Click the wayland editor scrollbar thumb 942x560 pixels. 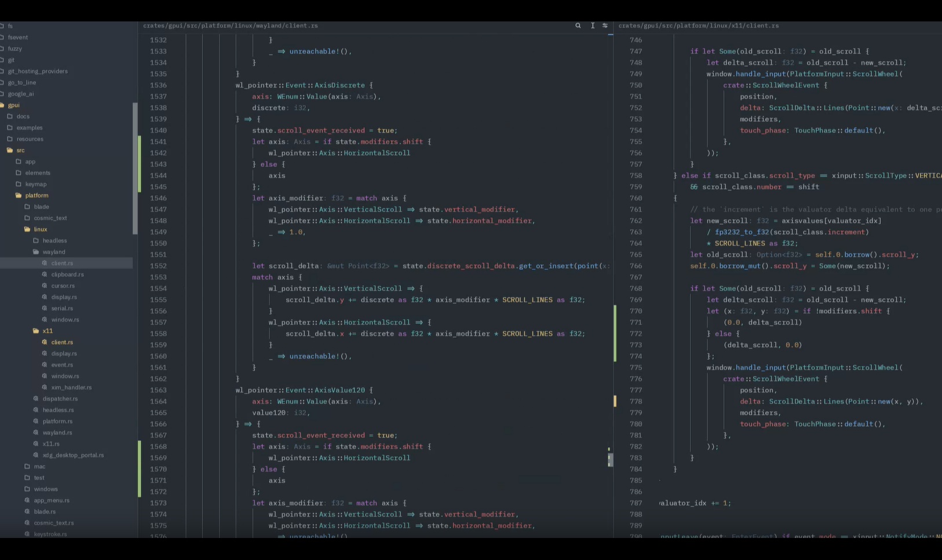[610, 460]
